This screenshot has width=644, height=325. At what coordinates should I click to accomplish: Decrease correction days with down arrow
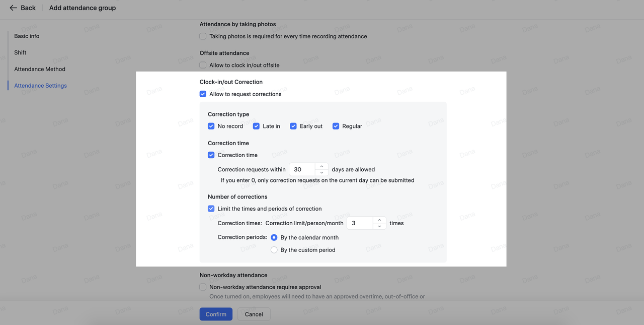322,173
